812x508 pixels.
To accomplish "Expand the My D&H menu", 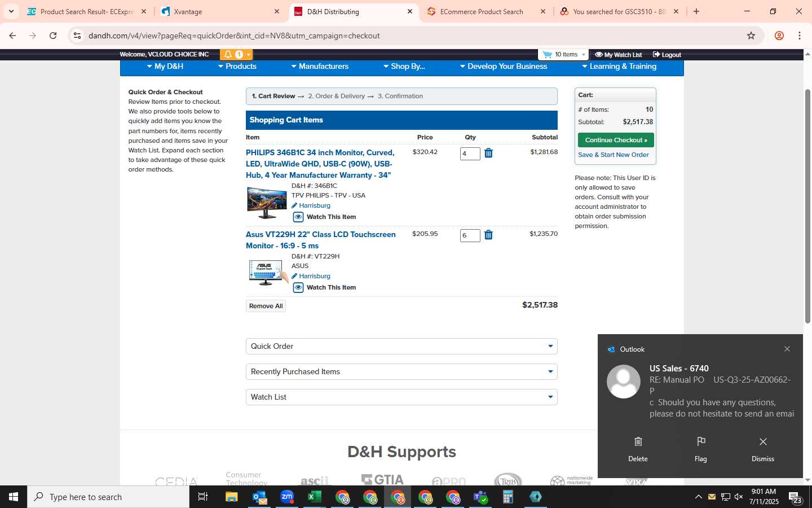I will click(x=165, y=67).
